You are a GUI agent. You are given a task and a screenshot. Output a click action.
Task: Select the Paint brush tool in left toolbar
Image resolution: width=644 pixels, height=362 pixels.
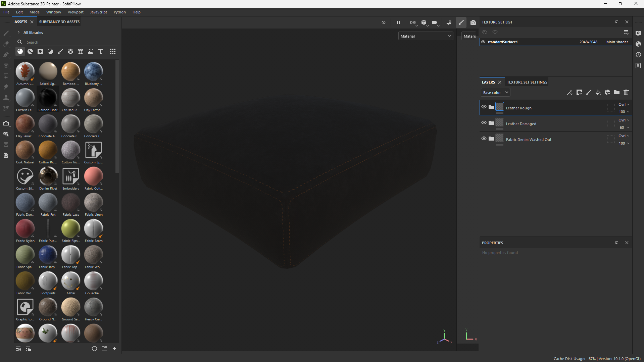coord(6,33)
